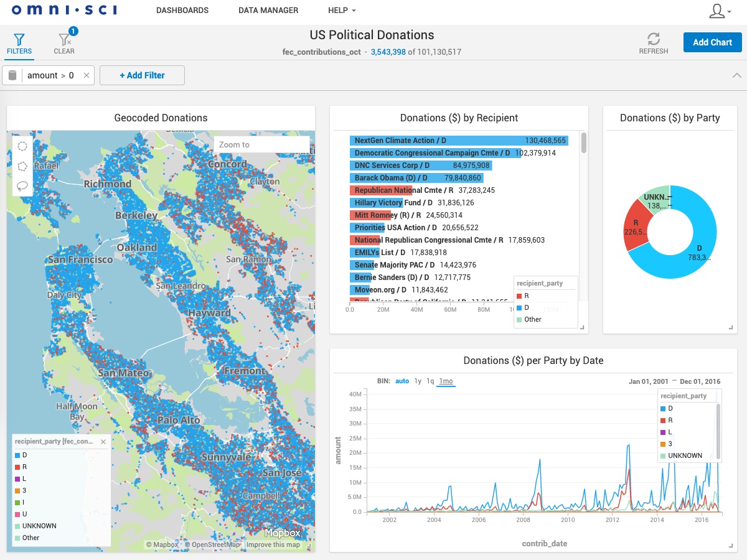Toggle party I in map legend
Image resolution: width=747 pixels, height=560 pixels.
pos(21,502)
